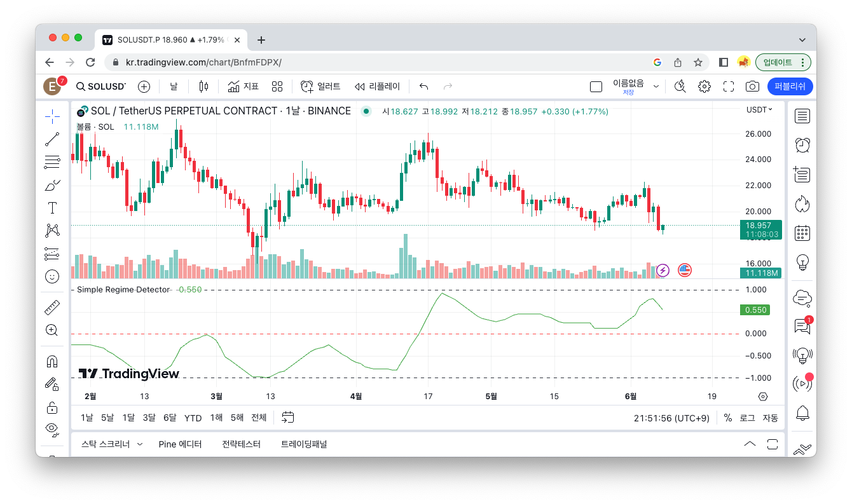Maximize the bottom panel
The height and width of the screenshot is (504, 852).
[x=773, y=444]
